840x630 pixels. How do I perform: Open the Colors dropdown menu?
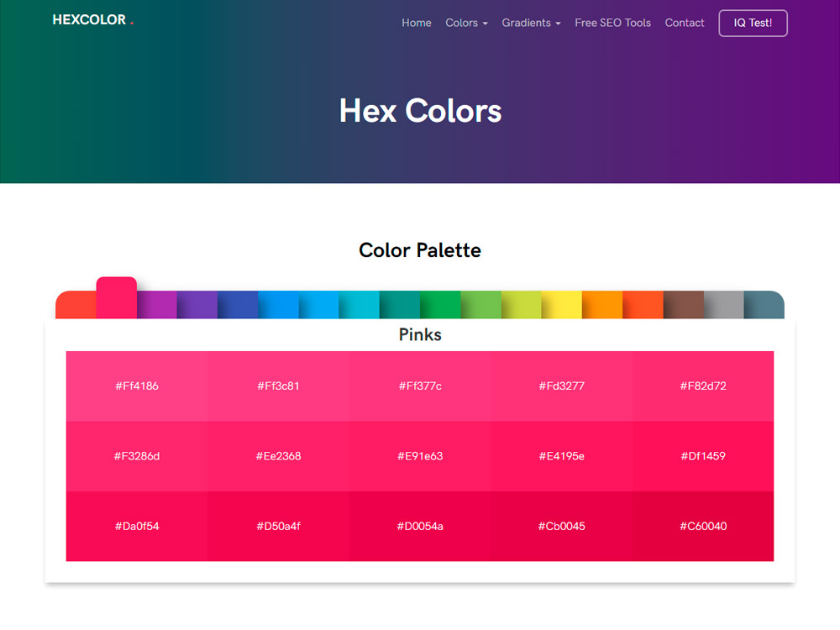tap(461, 23)
